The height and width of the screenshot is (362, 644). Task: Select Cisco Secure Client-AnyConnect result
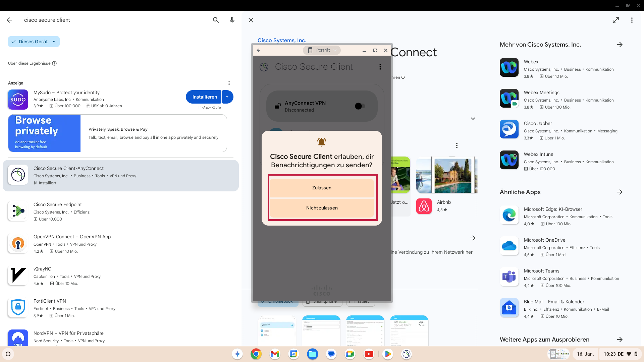tap(121, 176)
